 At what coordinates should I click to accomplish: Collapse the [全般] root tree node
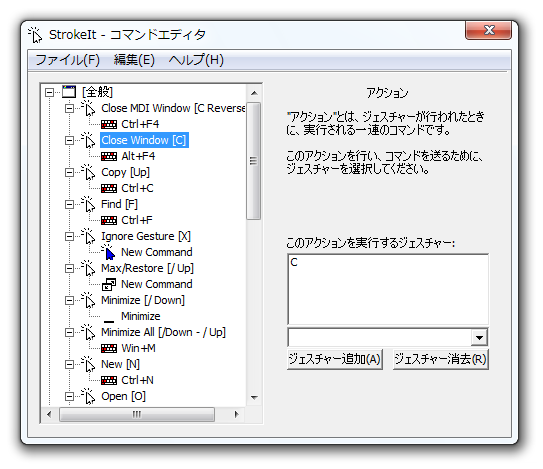point(50,92)
